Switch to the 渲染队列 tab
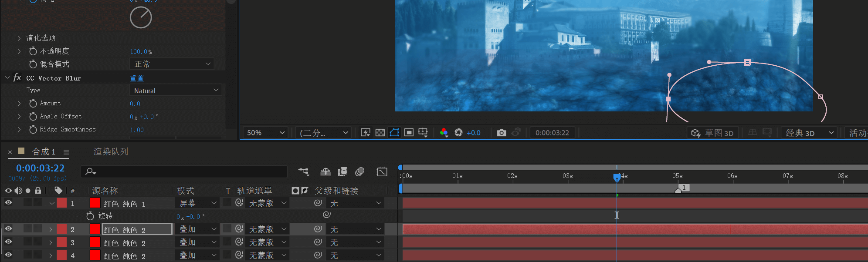This screenshot has height=262, width=868. pyautogui.click(x=111, y=151)
